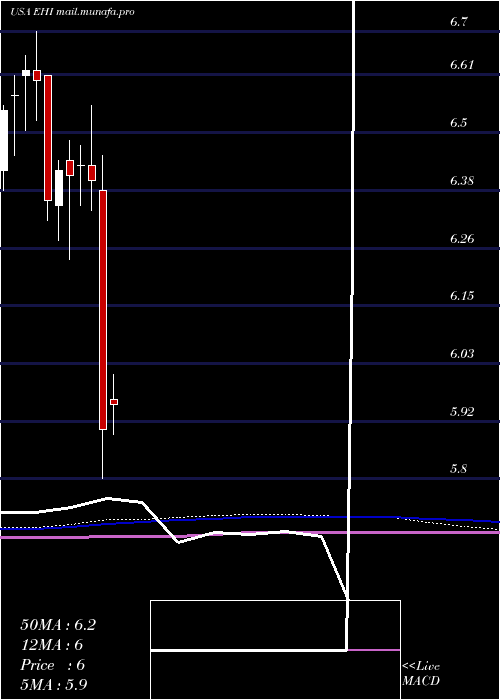Viewport: 500px width, 700px height.
Task: Click the 'USA EHI mail.munafa.pro' title text
Action: point(72,12)
